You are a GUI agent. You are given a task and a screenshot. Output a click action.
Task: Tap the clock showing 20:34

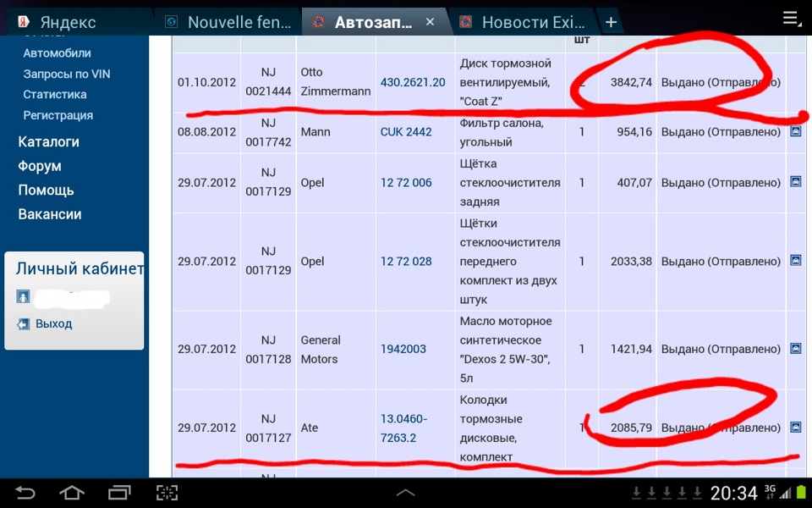(x=734, y=493)
